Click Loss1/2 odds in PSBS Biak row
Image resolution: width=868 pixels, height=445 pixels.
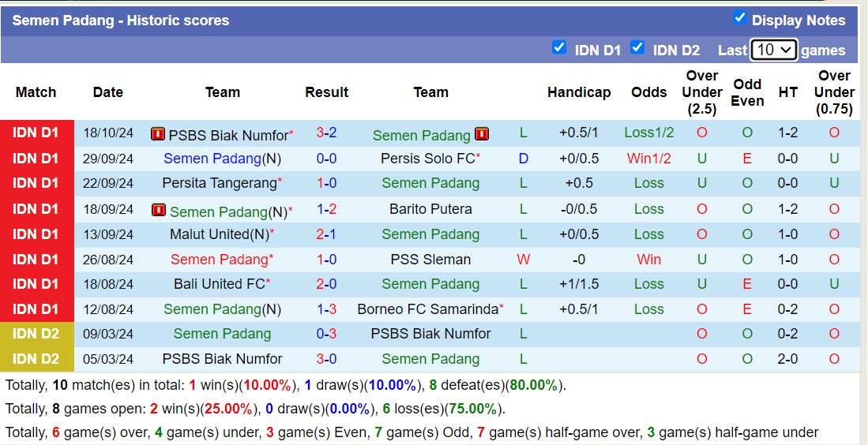coord(649,133)
